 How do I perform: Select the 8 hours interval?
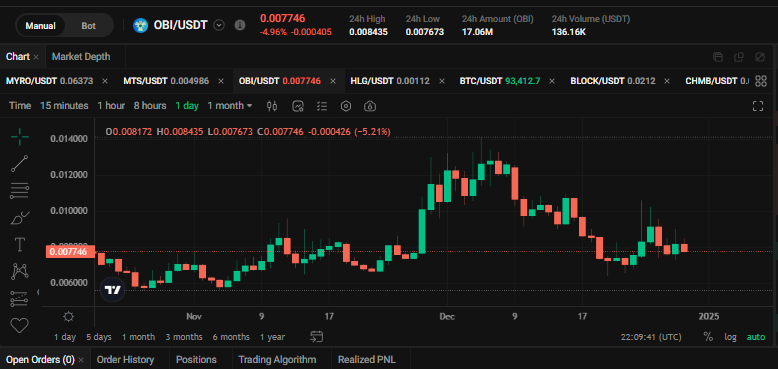coord(150,106)
